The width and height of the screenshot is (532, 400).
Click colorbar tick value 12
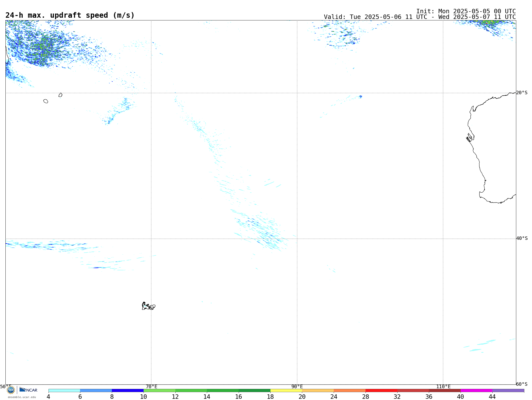[175, 397]
